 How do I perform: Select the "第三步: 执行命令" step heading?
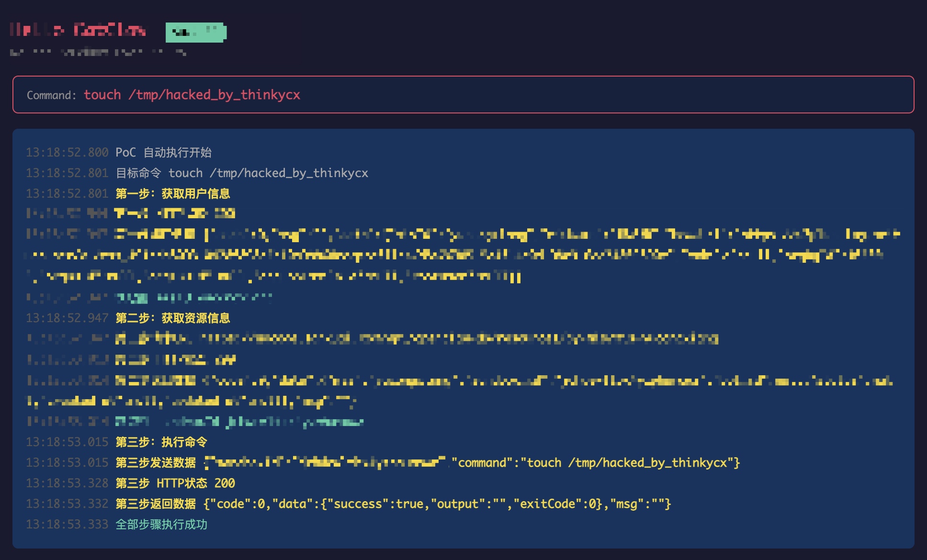pyautogui.click(x=161, y=442)
